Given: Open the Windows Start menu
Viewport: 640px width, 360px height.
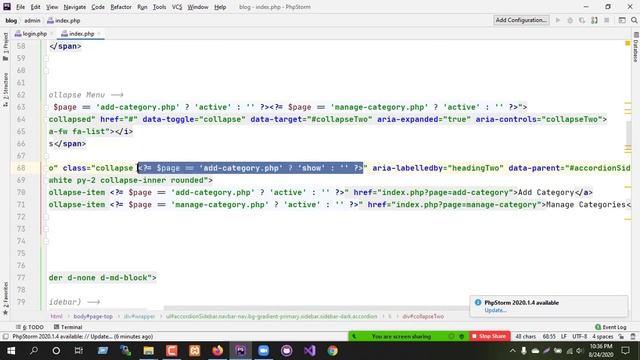Looking at the screenshot, I should 11,351.
